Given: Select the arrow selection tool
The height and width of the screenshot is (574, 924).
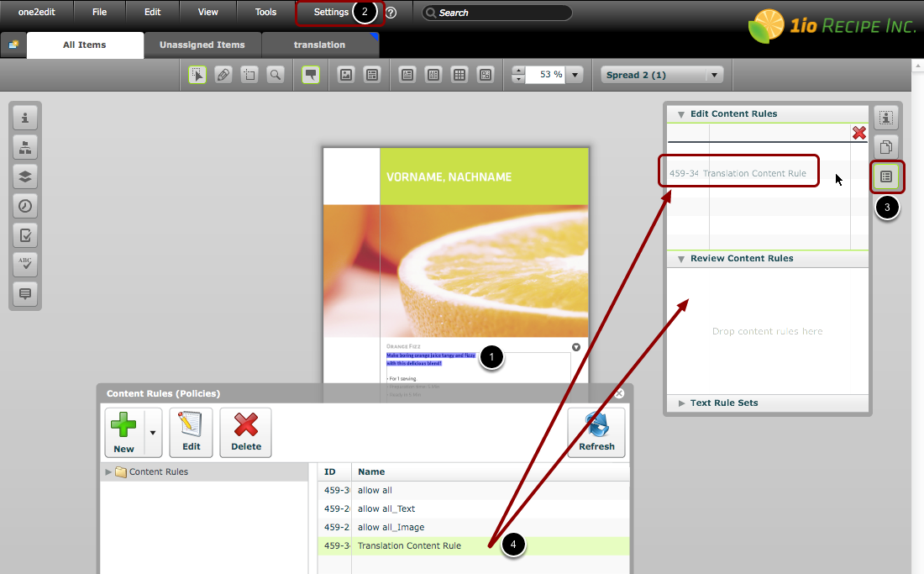Looking at the screenshot, I should pos(197,75).
